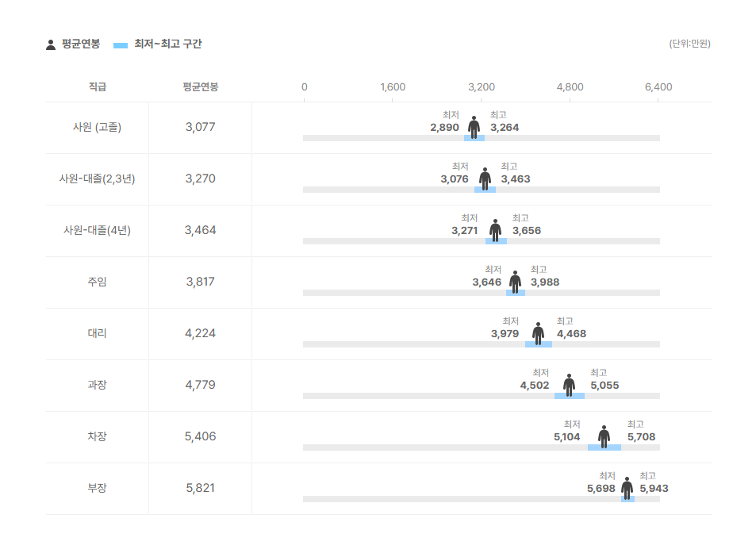This screenshot has height=553, width=756.
Task: Click the blue salary range bar for 차장
Action: pos(604,447)
